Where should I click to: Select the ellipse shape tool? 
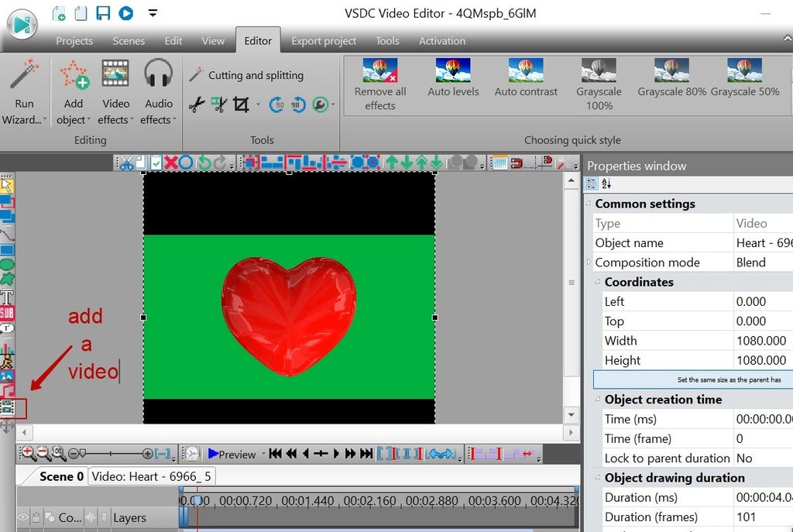(x=7, y=265)
